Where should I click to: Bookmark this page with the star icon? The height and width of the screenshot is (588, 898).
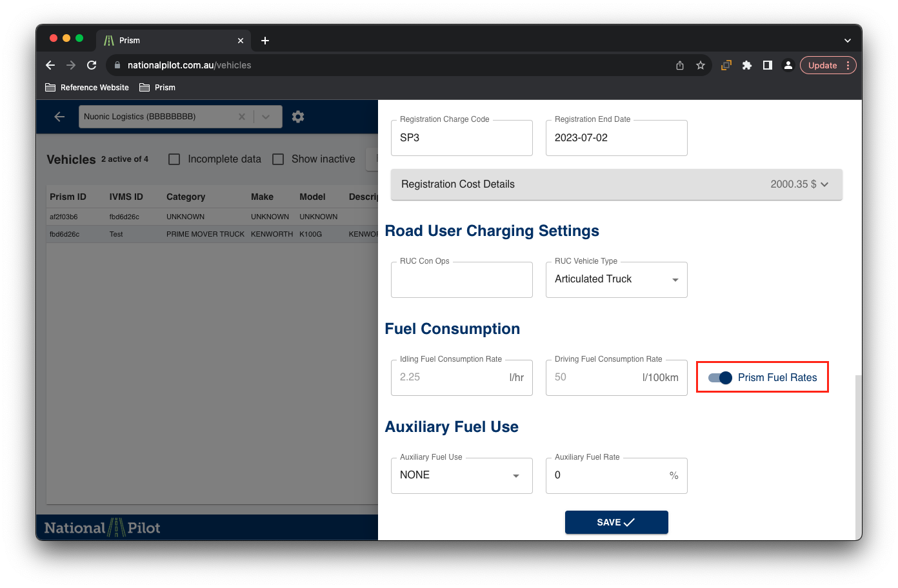coord(701,65)
